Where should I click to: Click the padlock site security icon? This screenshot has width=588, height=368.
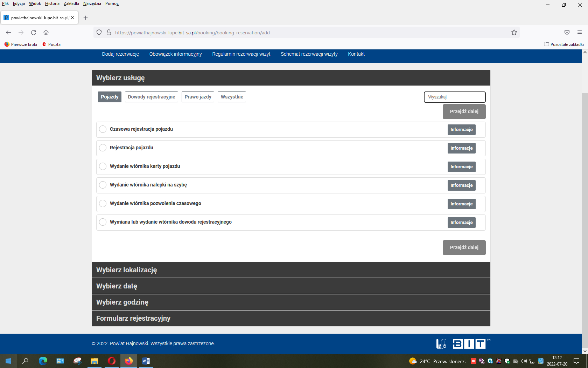click(109, 33)
